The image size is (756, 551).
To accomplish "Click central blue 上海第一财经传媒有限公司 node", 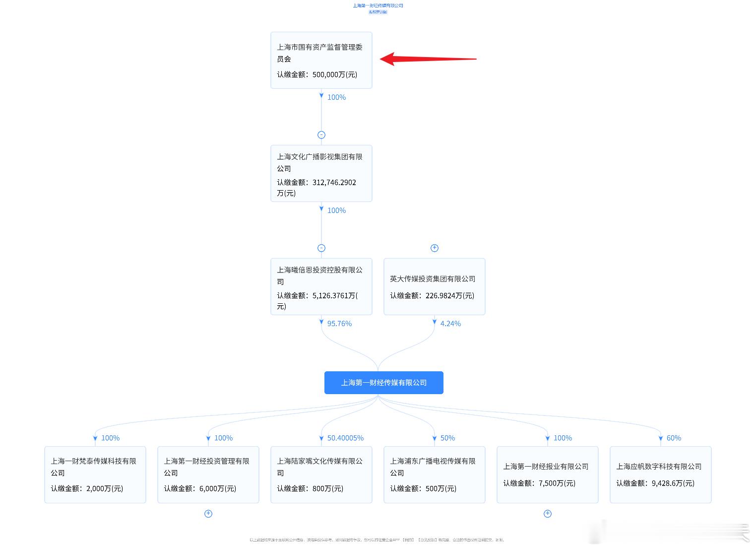I will tap(384, 383).
